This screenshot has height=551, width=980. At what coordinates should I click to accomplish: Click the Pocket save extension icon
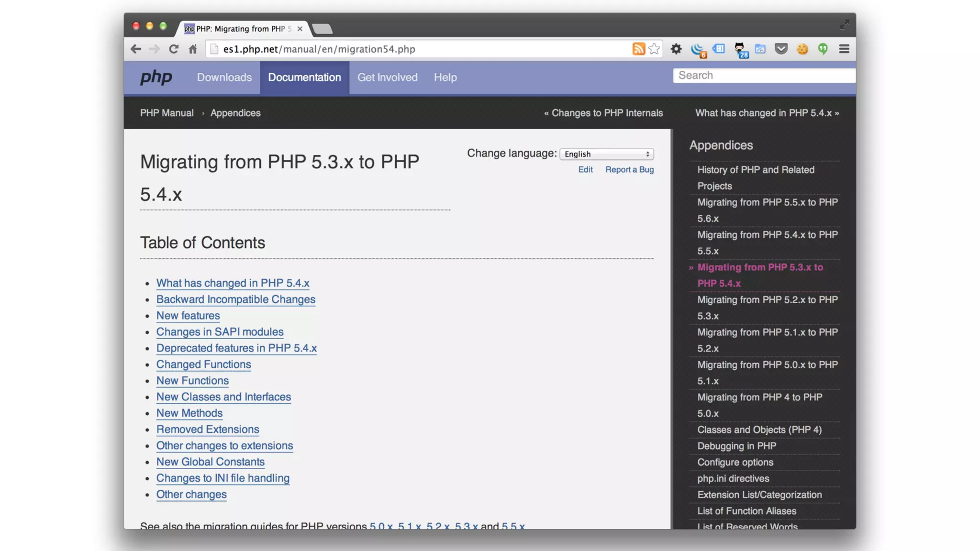tap(781, 49)
